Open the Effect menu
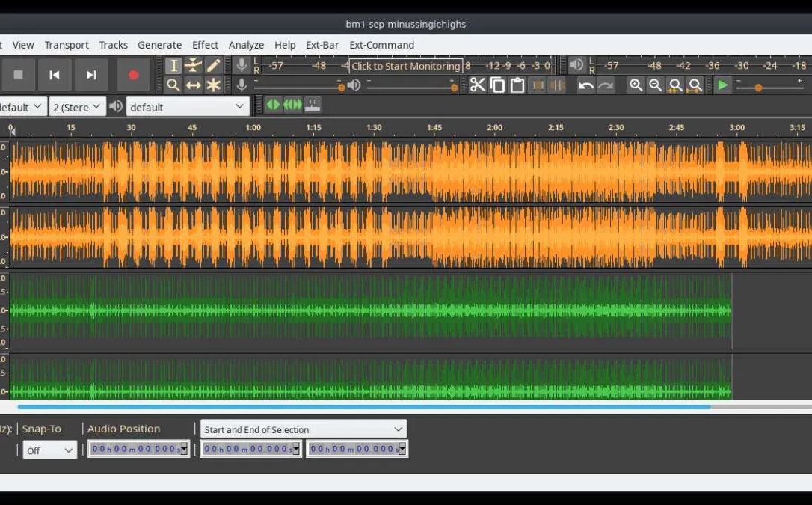Image resolution: width=812 pixels, height=505 pixels. point(205,45)
